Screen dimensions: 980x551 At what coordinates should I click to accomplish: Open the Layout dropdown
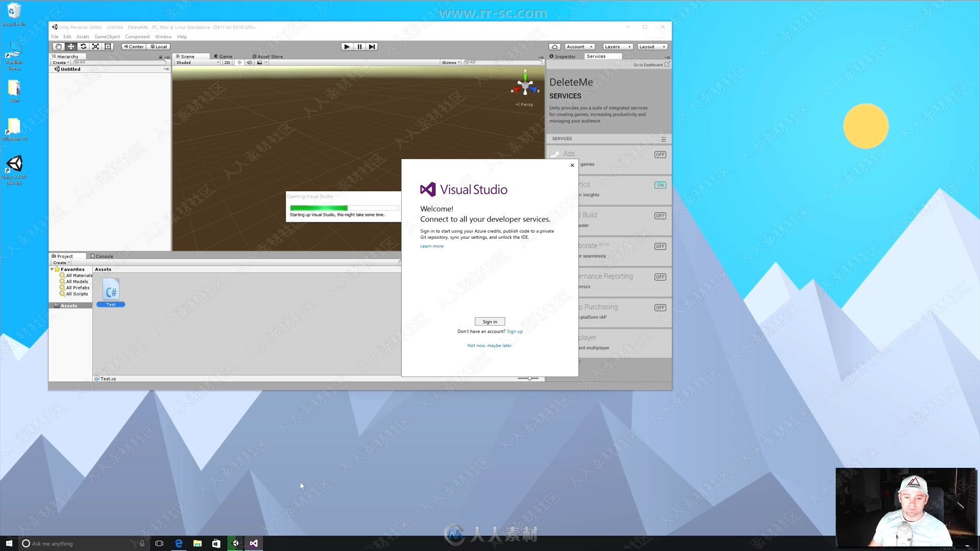click(652, 46)
